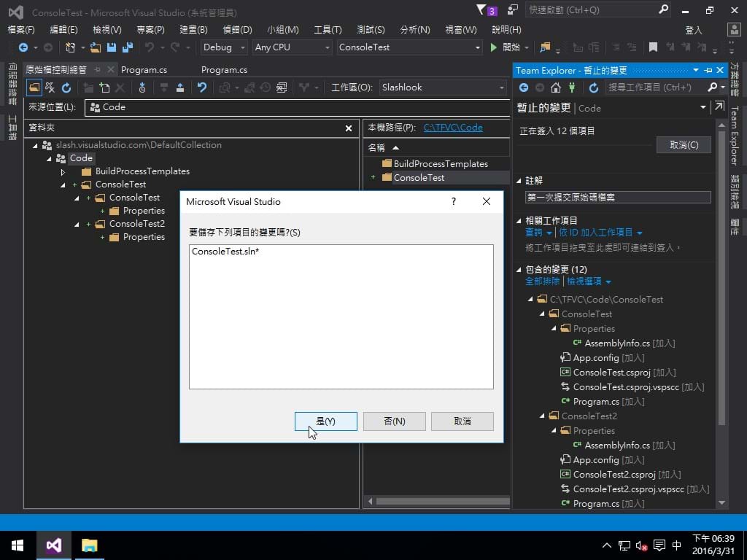This screenshot has width=747, height=560.
Task: Open the C:\TFVC\Code local path link
Action: coord(453,128)
